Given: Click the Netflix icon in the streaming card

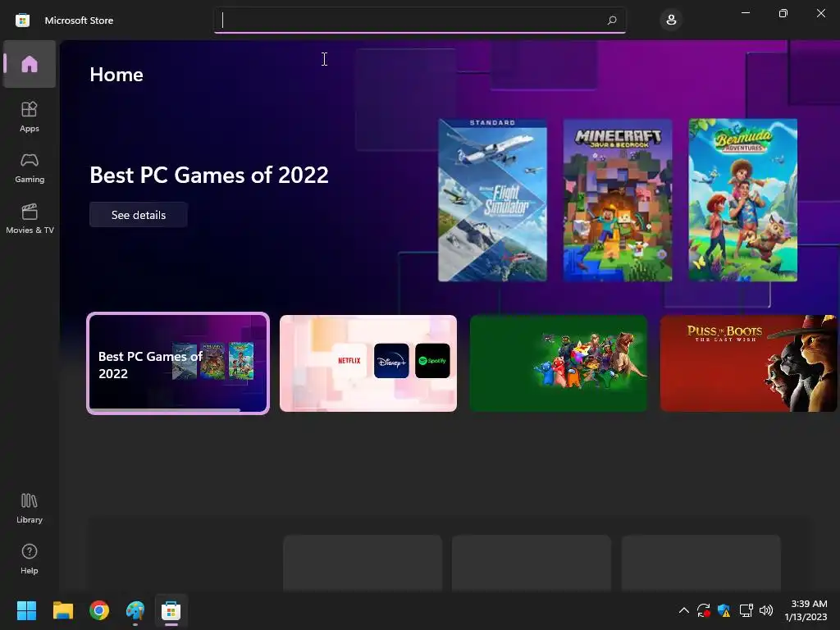Looking at the screenshot, I should (349, 361).
